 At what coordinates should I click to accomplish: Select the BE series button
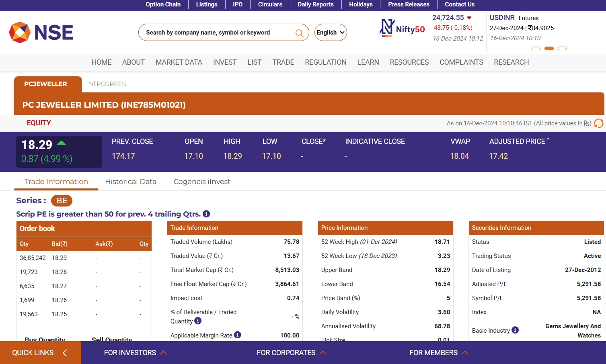pyautogui.click(x=62, y=200)
